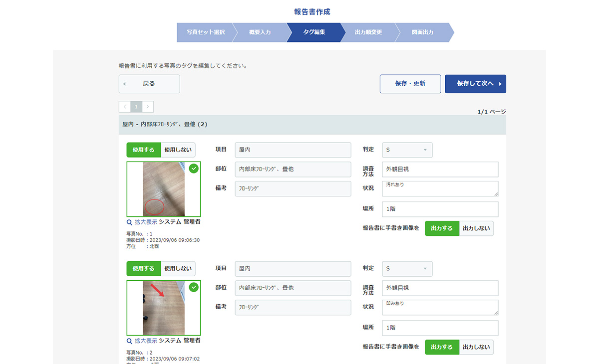The width and height of the screenshot is (599, 364).
Task: Click 部位 field of photo No. 2
Action: 293,288
